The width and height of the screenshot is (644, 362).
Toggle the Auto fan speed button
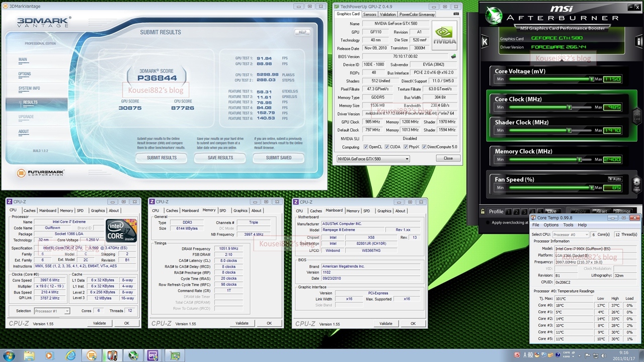(615, 179)
